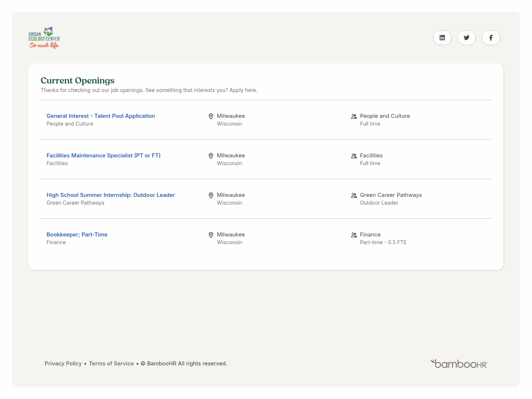Open the LinkedIn social icon
Image resolution: width=532 pixels, height=399 pixels.
(442, 37)
